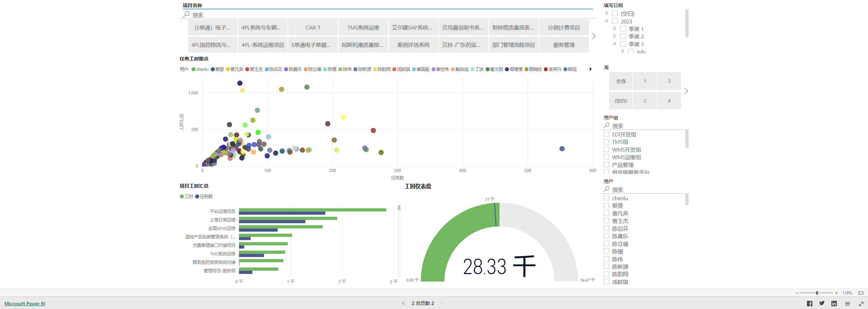This screenshot has width=868, height=309.
Task: Check the TMS组 checkbox
Action: tap(606, 141)
